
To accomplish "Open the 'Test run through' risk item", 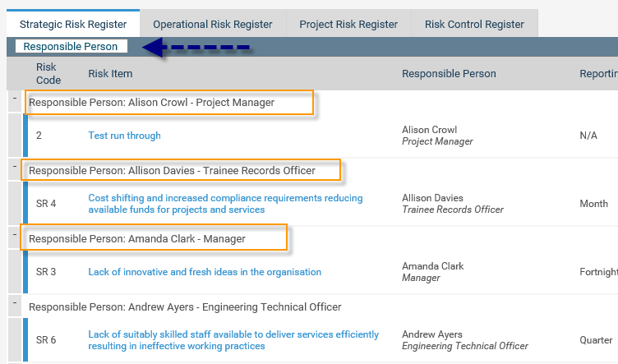I will coord(125,136).
